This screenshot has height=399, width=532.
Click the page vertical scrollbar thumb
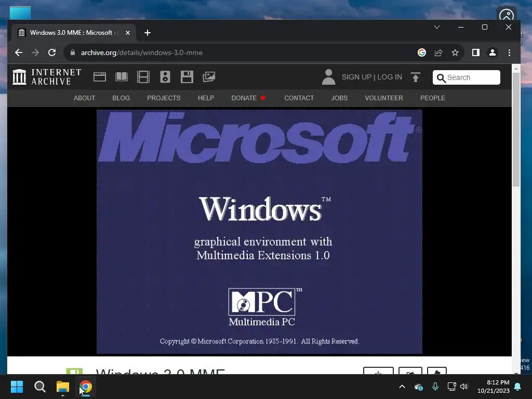pyautogui.click(x=516, y=129)
